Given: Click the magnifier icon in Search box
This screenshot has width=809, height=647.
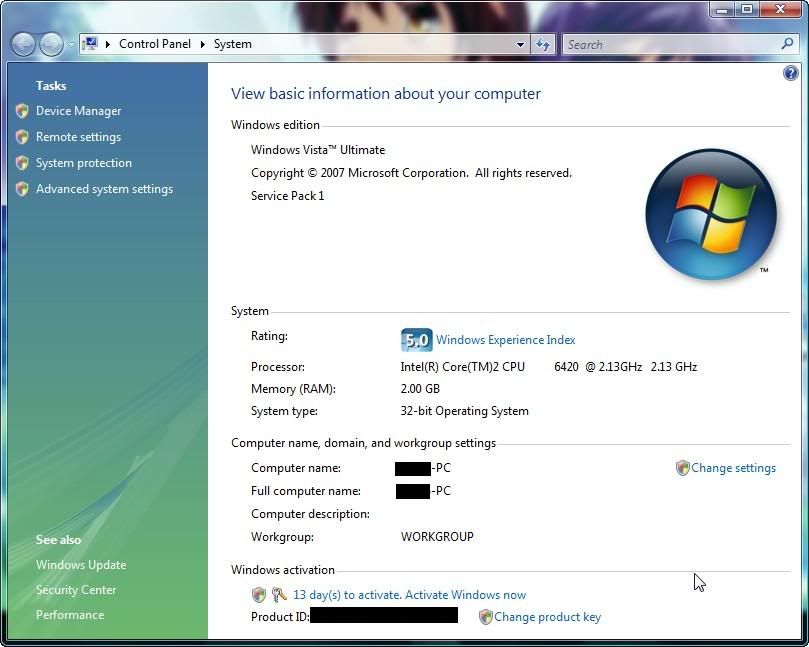Looking at the screenshot, I should click(787, 44).
